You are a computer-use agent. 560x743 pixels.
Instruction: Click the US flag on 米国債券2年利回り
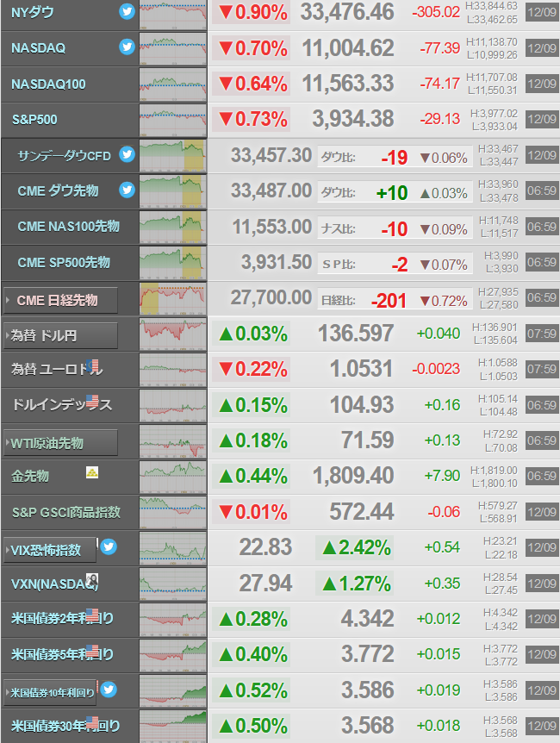coord(93,615)
